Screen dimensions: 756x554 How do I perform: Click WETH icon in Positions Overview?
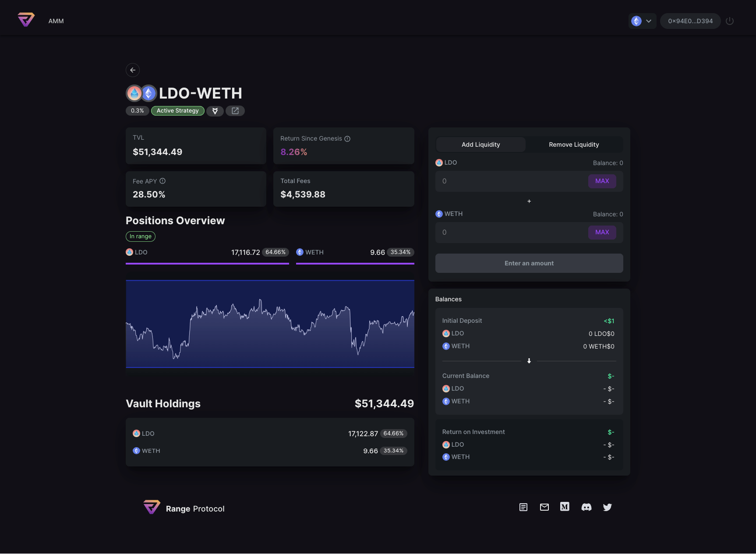coord(300,252)
